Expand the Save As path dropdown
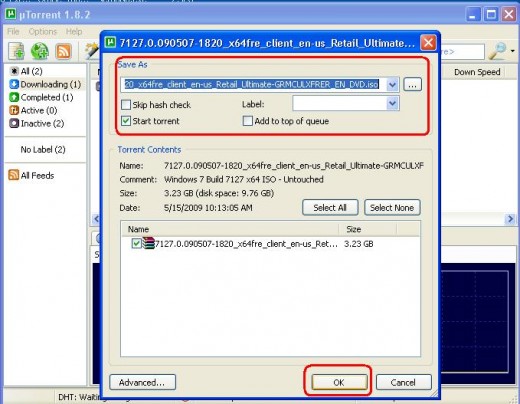This screenshot has width=520, height=404. (392, 85)
